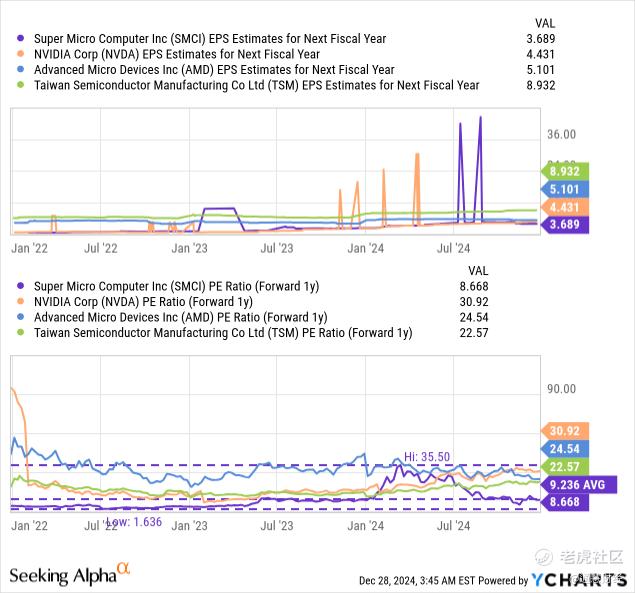635x593 pixels.
Task: Click Jul '23 on the PE chart axis
Action: point(277,526)
